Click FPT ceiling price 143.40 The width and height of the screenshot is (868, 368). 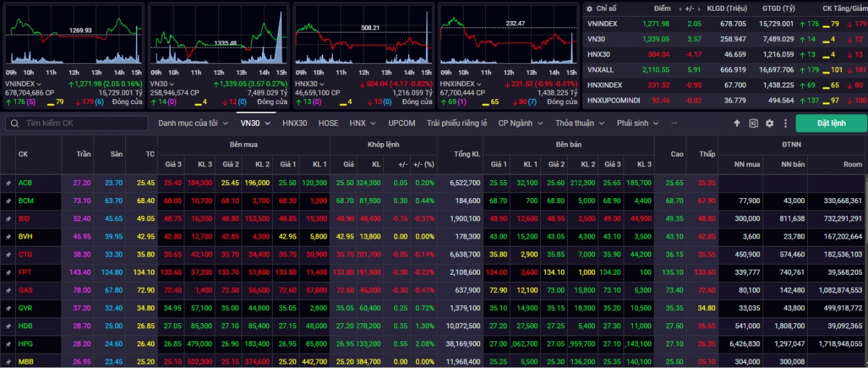click(x=80, y=272)
